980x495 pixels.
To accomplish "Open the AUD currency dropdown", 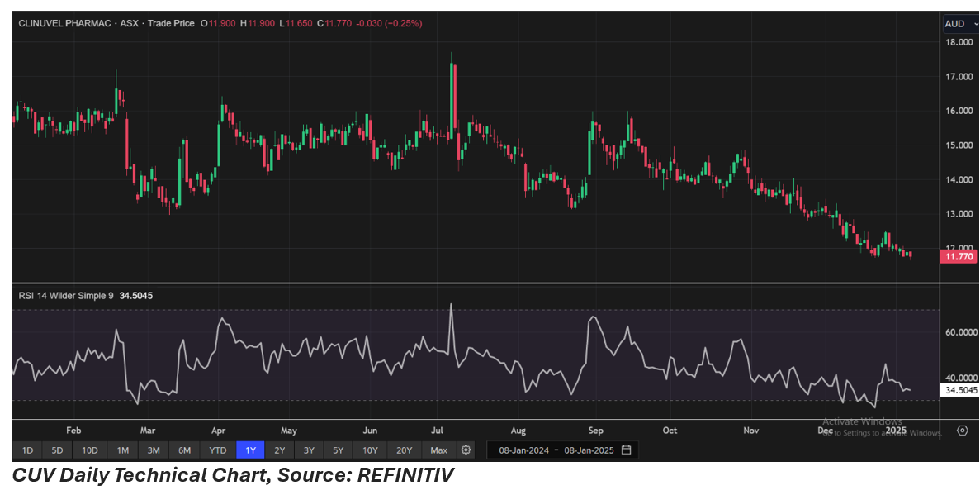I will 960,24.
